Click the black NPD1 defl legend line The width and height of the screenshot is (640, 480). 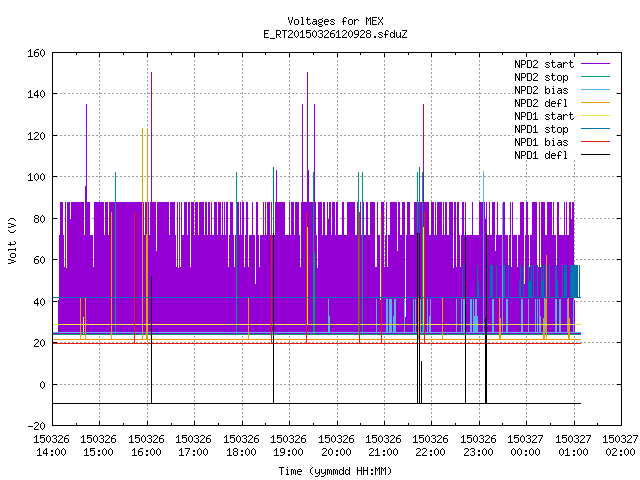pos(595,155)
